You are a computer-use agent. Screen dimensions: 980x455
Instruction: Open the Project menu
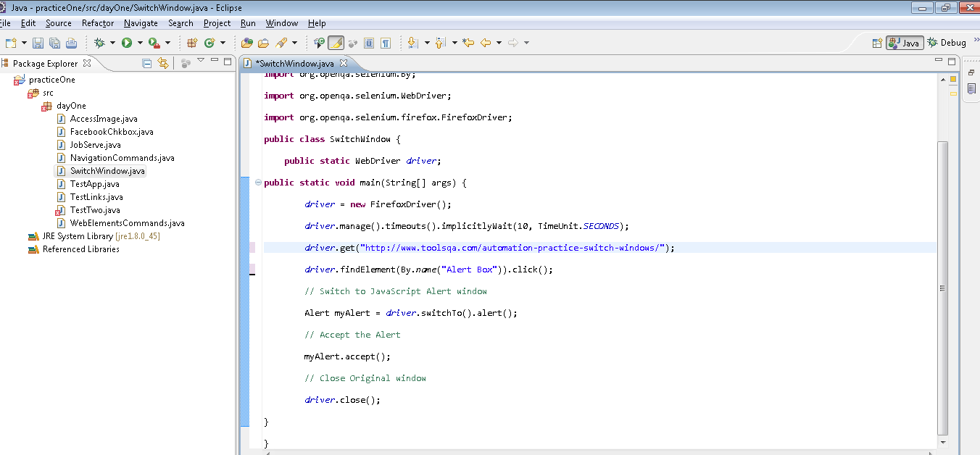217,23
